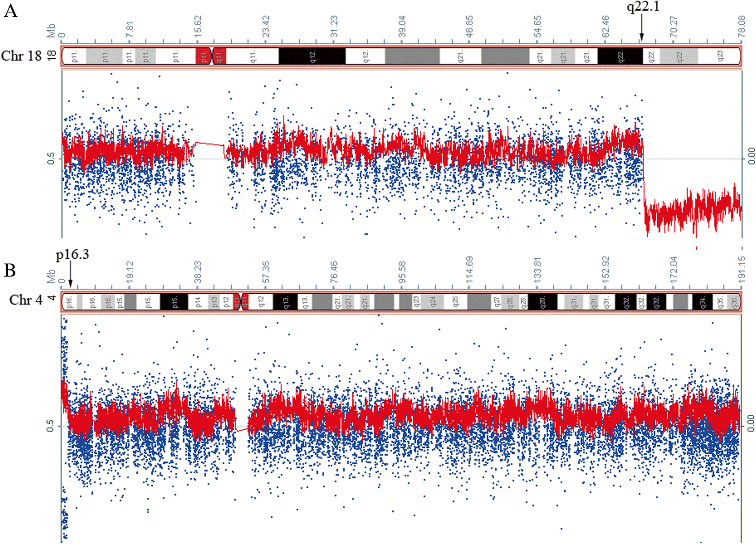The height and width of the screenshot is (544, 756).
Task: Select the "Chr 4" label
Action: [x=26, y=300]
